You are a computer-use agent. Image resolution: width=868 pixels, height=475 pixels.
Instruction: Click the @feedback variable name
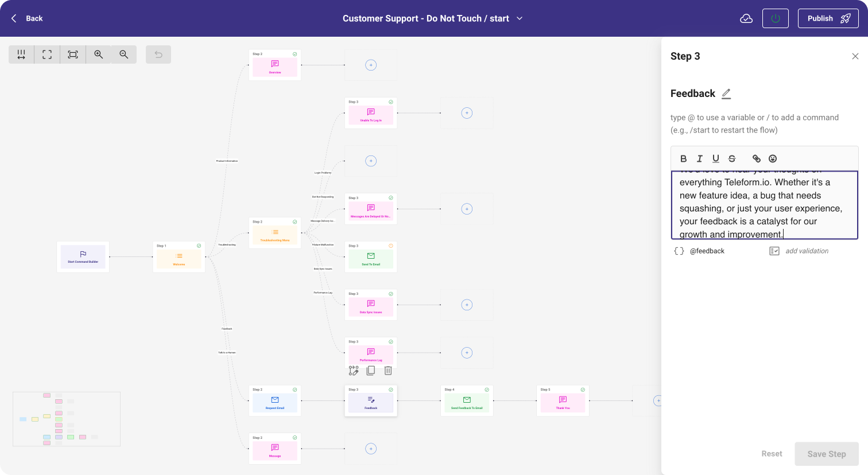click(x=707, y=251)
